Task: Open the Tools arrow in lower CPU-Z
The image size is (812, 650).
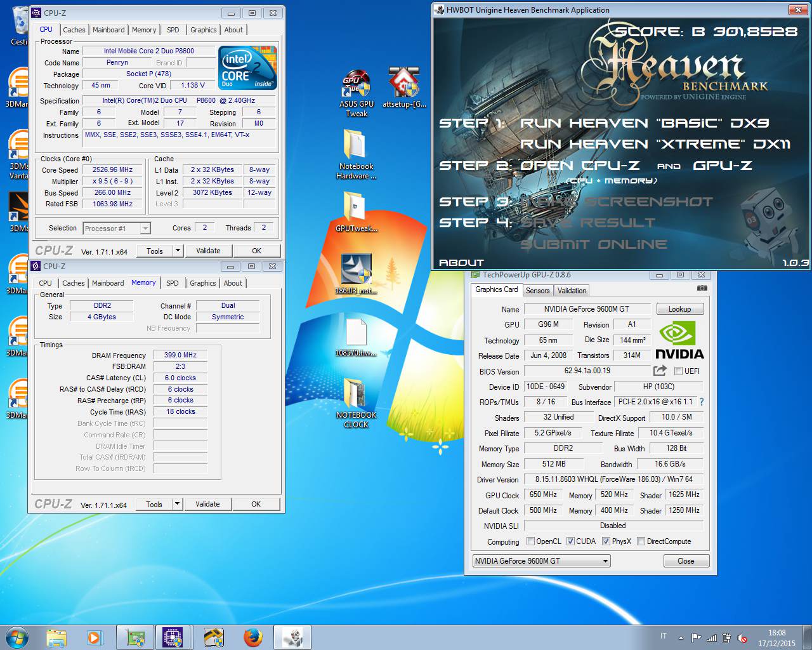Action: tap(178, 504)
